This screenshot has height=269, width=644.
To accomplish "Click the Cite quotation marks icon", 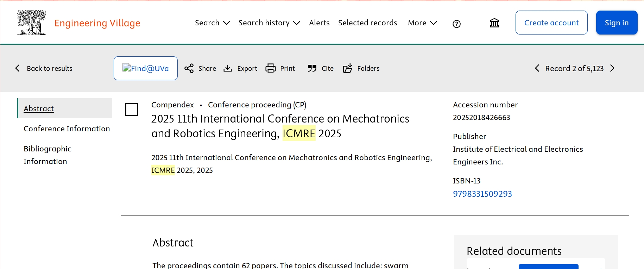I will click(312, 68).
